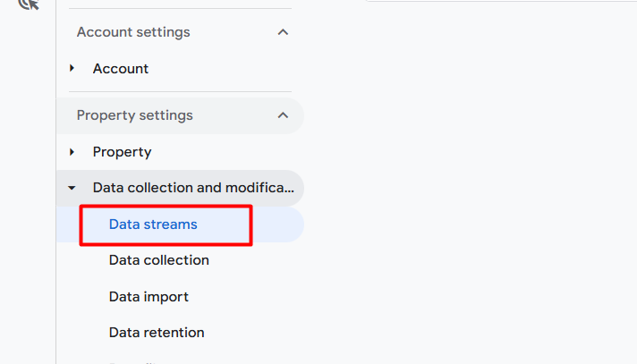Image resolution: width=637 pixels, height=364 pixels.
Task: Click the Data collection and modifica… label
Action: coord(193,188)
